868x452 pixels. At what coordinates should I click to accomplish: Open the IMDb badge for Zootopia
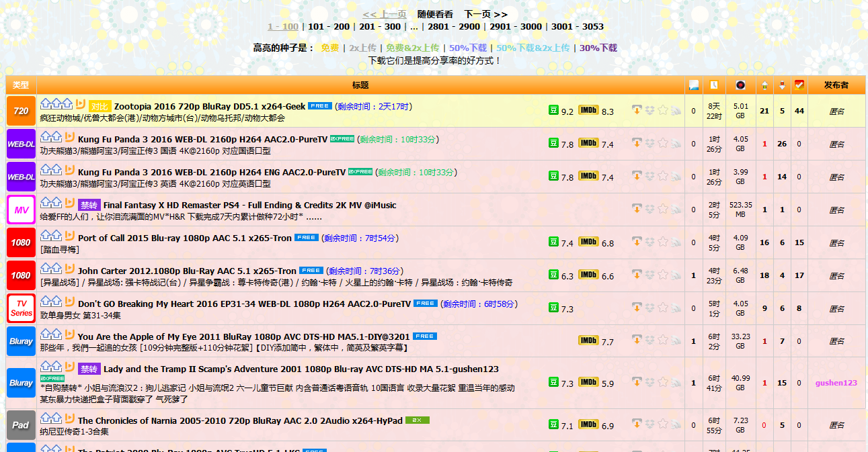pos(588,111)
